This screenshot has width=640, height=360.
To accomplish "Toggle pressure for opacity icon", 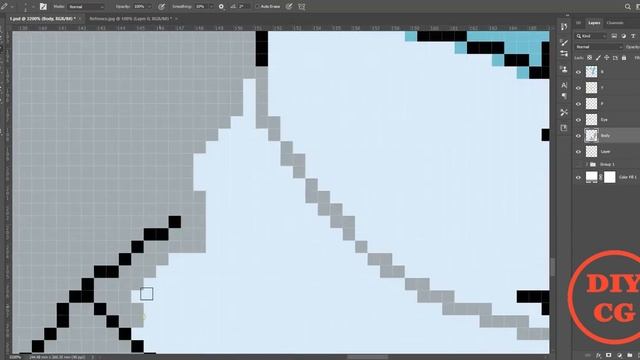I will (x=162, y=7).
